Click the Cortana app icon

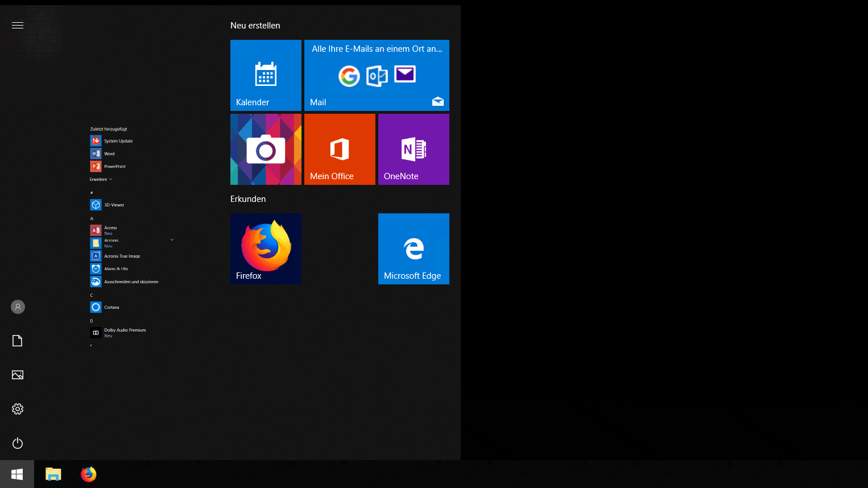(96, 307)
